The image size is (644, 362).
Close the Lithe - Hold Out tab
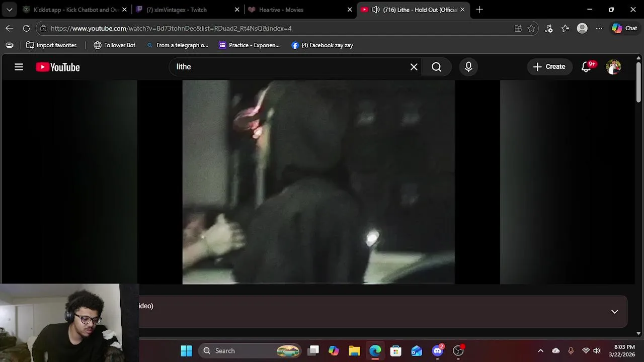[x=462, y=10]
